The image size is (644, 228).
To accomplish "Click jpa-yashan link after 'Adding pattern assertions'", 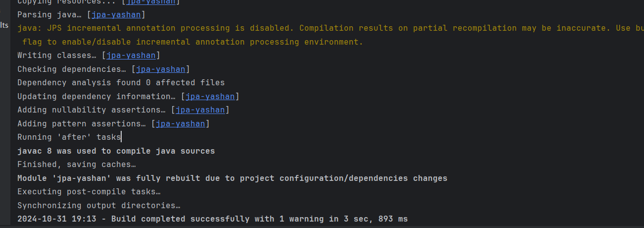I will coord(180,123).
